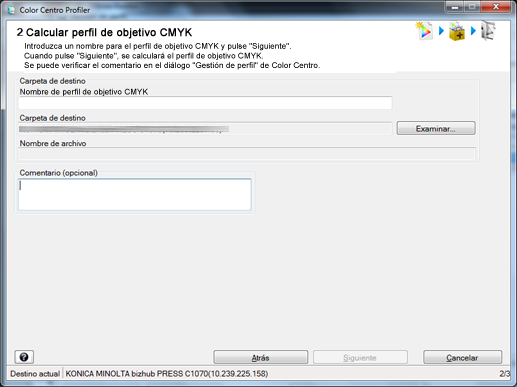Click the Nombre de archivo field
Screen dimensions: 517x387
tap(247, 154)
